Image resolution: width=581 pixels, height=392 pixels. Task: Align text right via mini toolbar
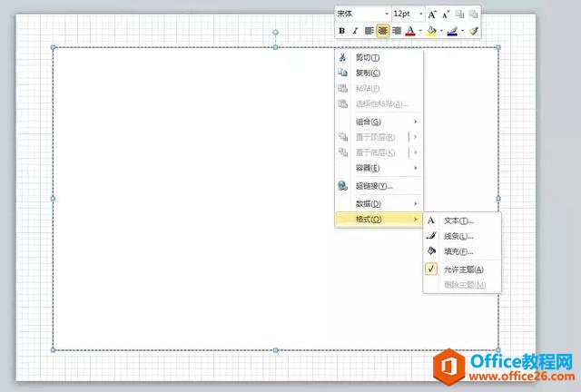tap(397, 31)
